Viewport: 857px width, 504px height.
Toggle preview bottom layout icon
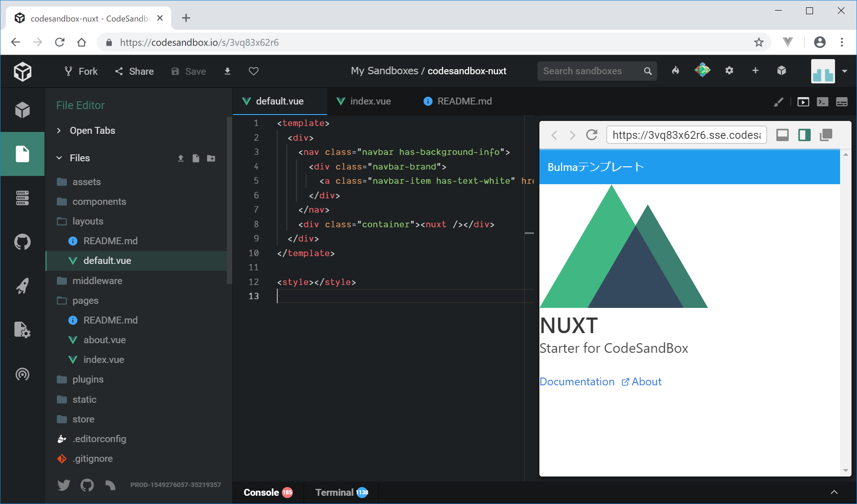(x=782, y=135)
